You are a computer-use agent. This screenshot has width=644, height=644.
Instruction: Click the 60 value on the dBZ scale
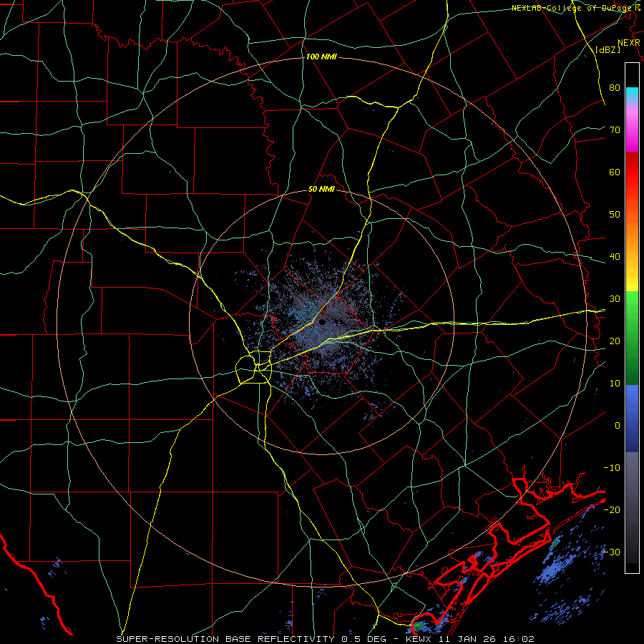tap(615, 172)
